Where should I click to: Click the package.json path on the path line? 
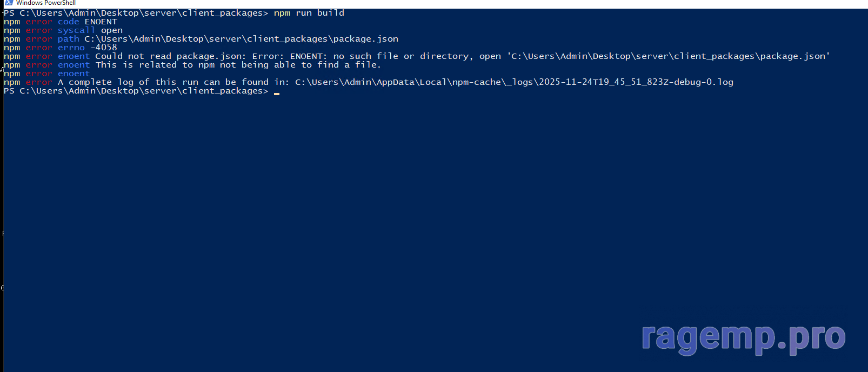241,39
